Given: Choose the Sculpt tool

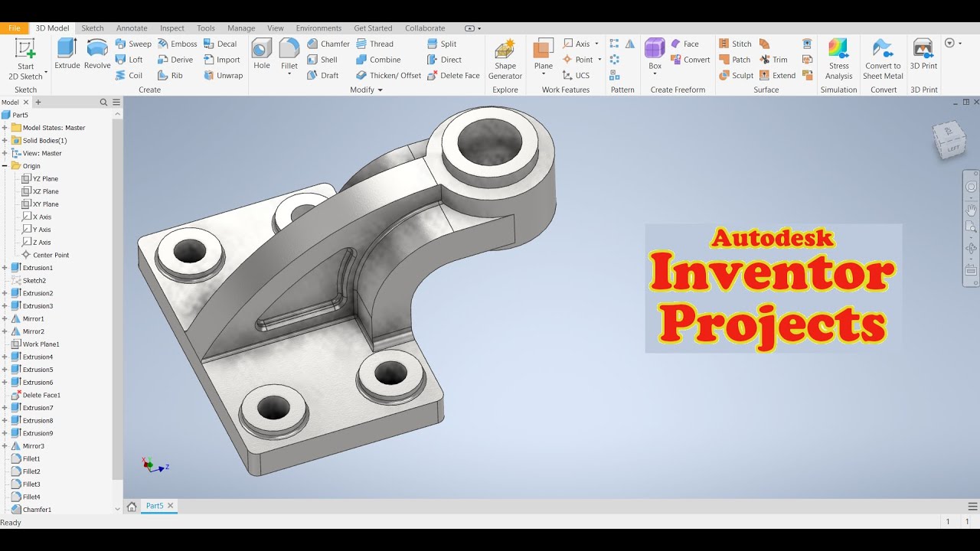Looking at the screenshot, I should click(x=737, y=76).
